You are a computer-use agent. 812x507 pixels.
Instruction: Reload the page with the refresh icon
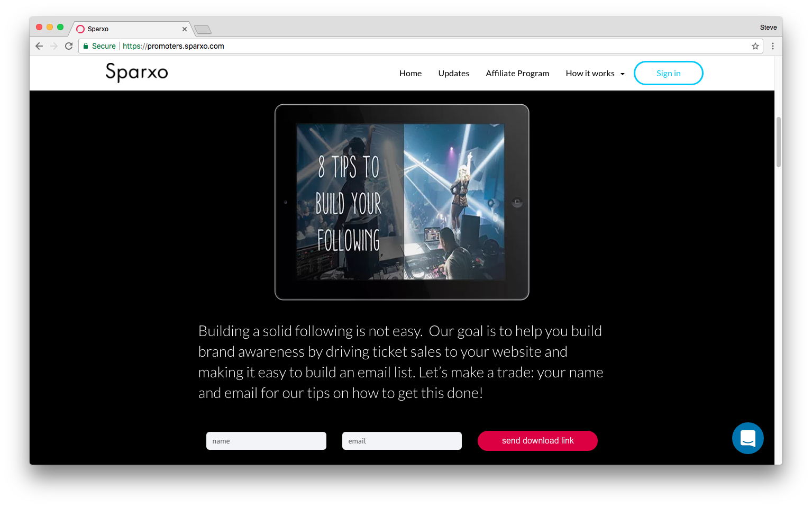[69, 46]
